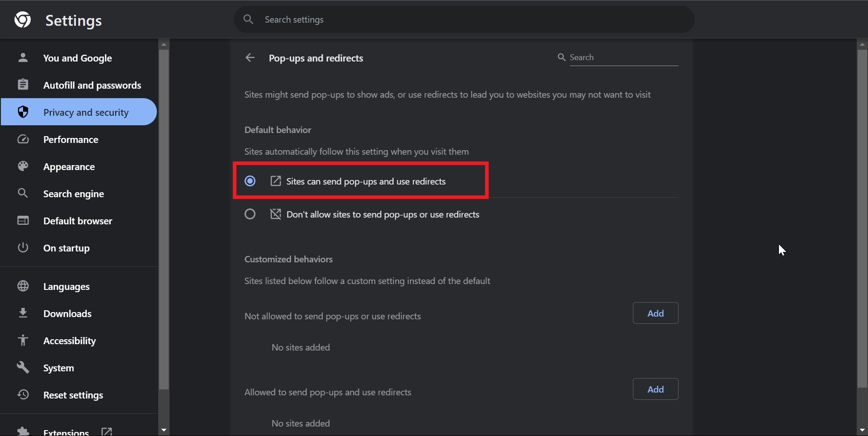Select "Sites can send pop-ups" radio button
Viewport: 868px width, 436px height.
tap(250, 181)
